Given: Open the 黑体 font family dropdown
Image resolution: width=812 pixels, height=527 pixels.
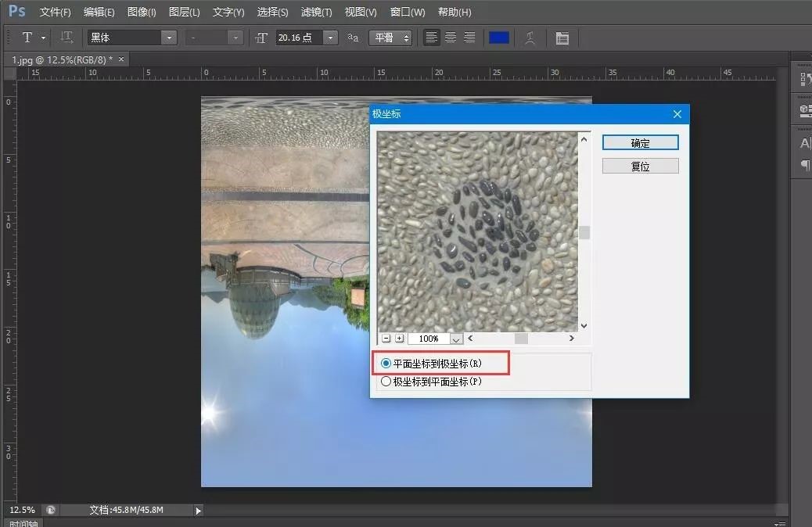Looking at the screenshot, I should pos(168,38).
